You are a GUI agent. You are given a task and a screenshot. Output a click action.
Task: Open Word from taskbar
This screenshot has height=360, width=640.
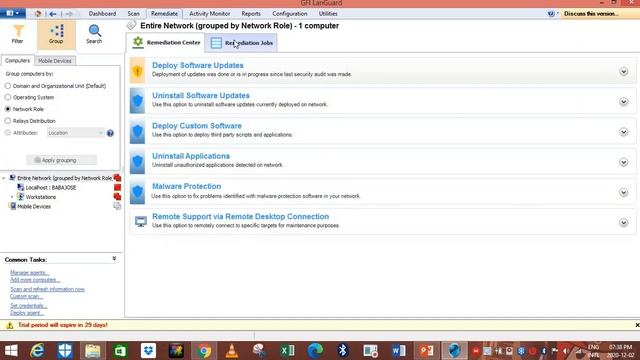pos(398,351)
